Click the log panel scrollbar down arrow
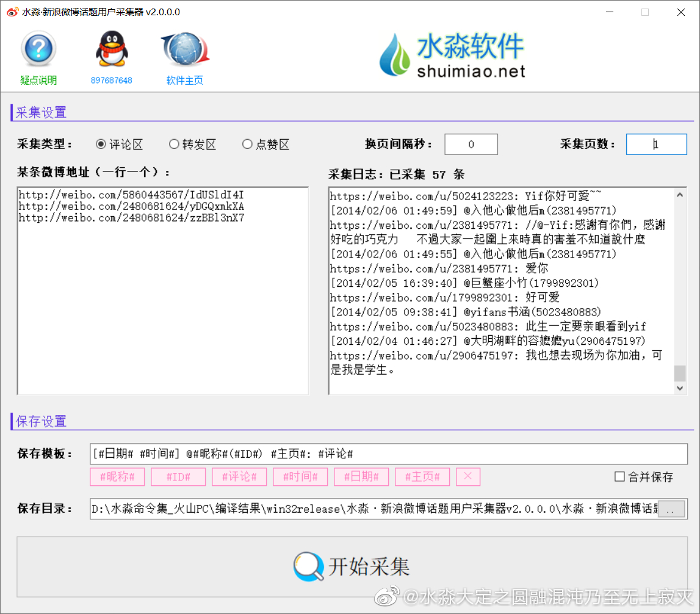Screen dimensions: 700x614 click(679, 388)
